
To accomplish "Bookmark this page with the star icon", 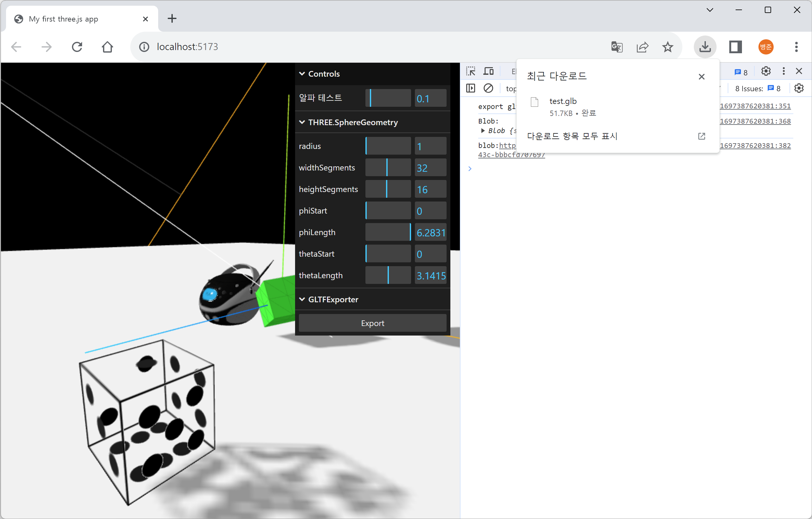I will tap(667, 47).
